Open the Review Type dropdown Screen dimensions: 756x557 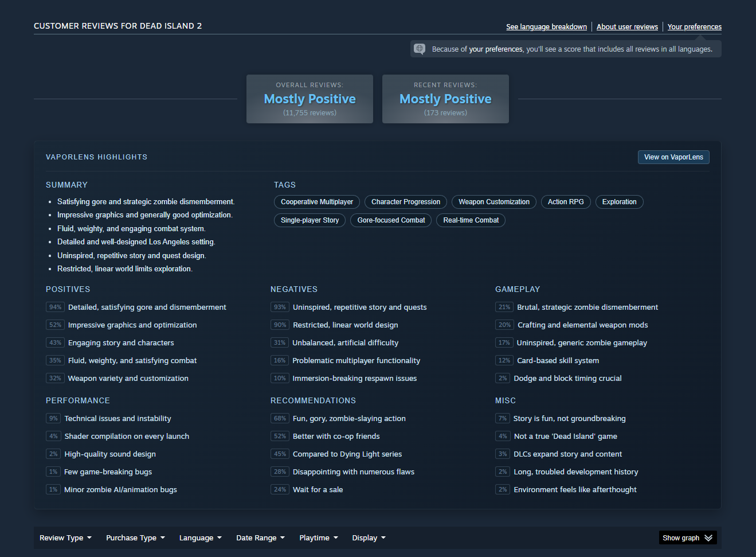[x=65, y=538]
